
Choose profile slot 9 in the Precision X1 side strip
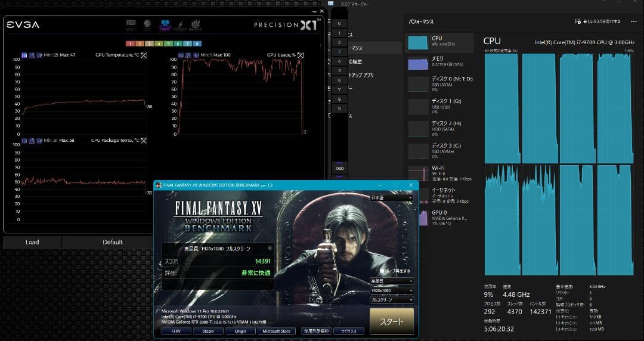pyautogui.click(x=339, y=108)
